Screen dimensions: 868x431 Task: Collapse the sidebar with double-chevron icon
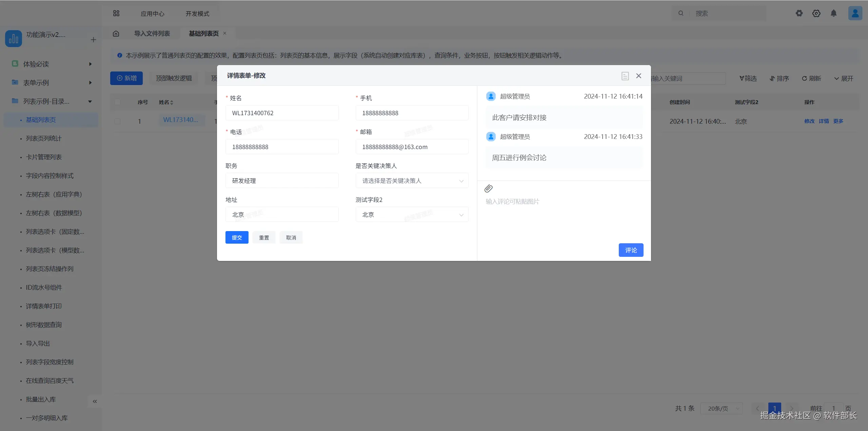[95, 402]
